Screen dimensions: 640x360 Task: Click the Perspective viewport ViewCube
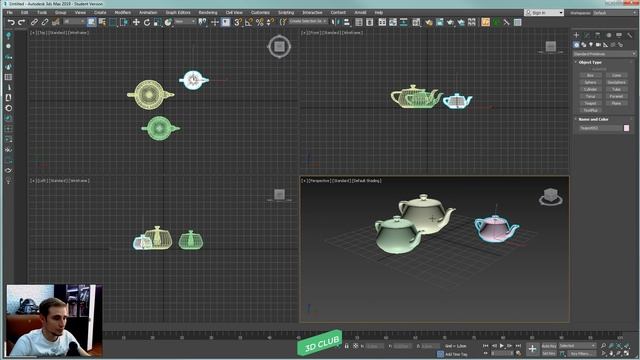551,196
